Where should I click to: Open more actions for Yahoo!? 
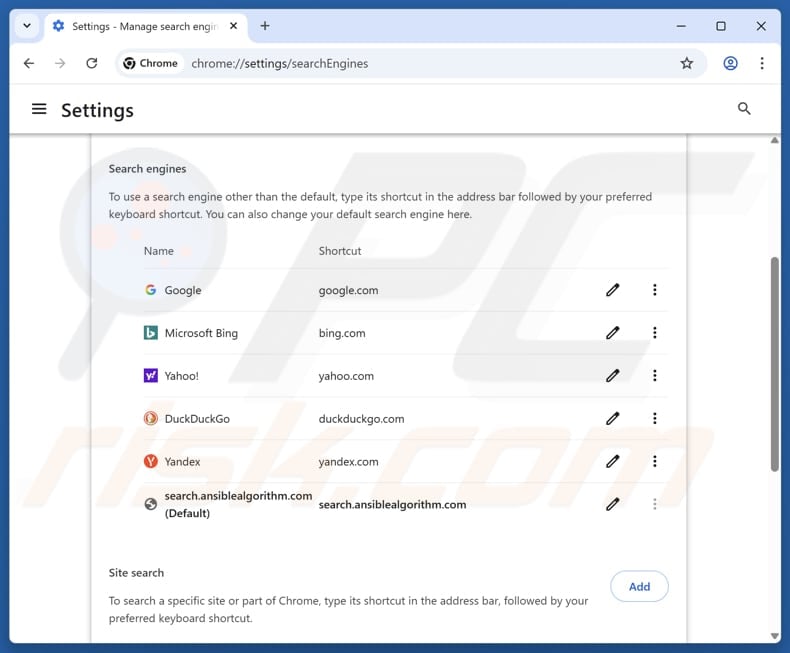(654, 375)
